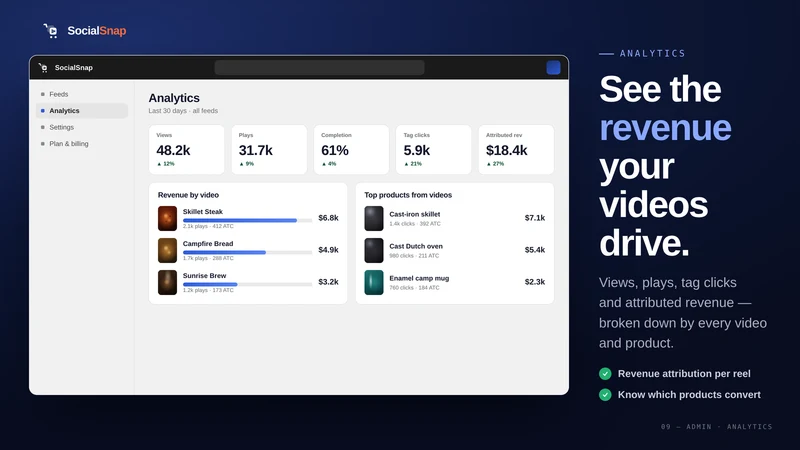Image resolution: width=800 pixels, height=450 pixels.
Task: Click the Sunrise Brew video thumbnail
Action: [x=167, y=282]
